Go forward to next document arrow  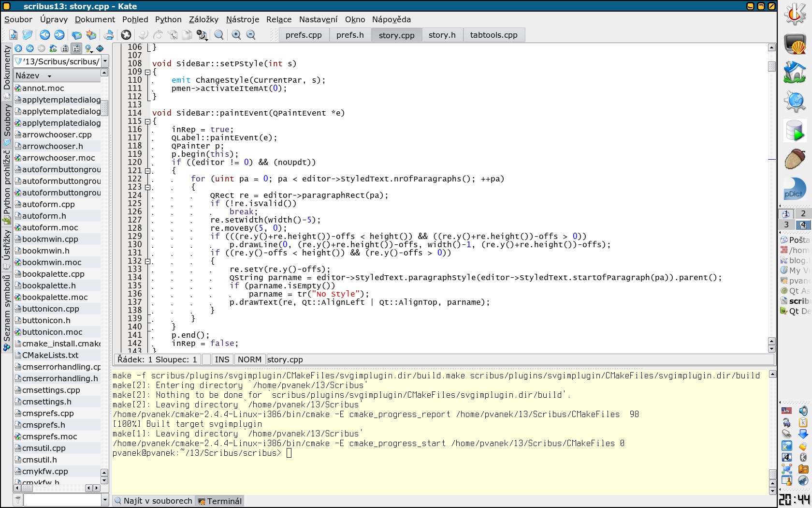point(59,35)
